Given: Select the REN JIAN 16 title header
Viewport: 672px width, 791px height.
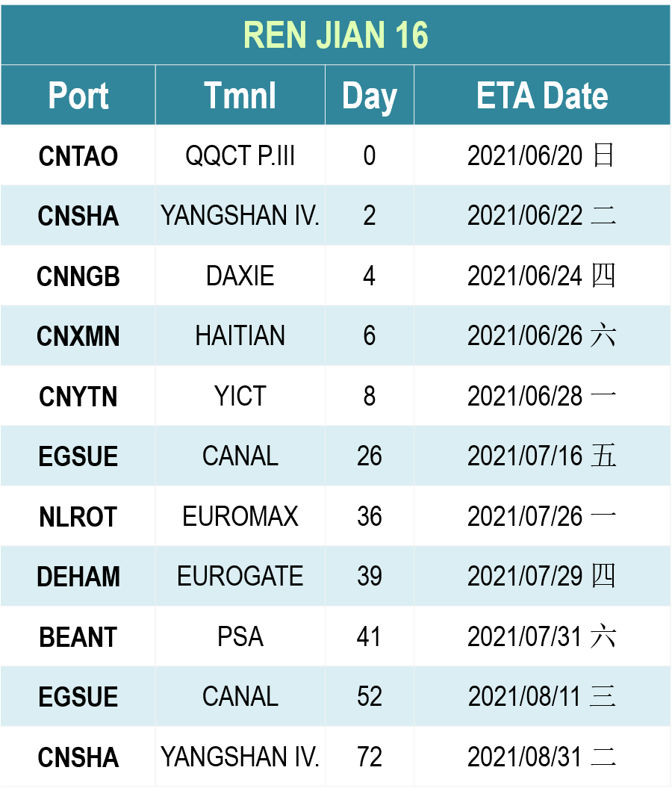Looking at the screenshot, I should (x=336, y=35).
